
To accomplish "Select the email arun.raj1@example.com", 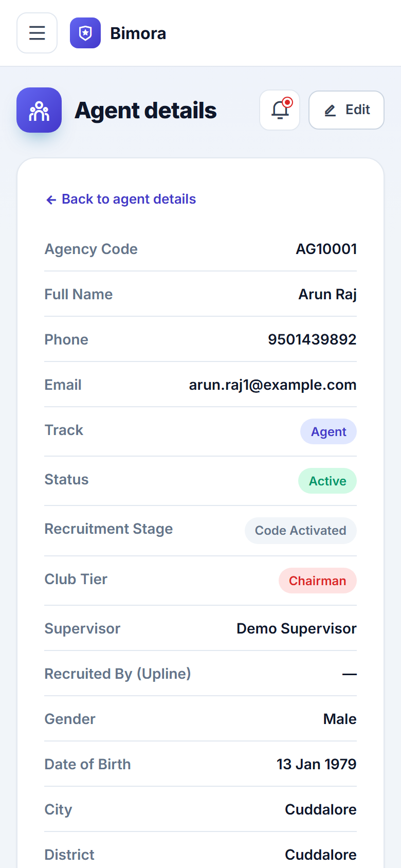I will tap(272, 385).
